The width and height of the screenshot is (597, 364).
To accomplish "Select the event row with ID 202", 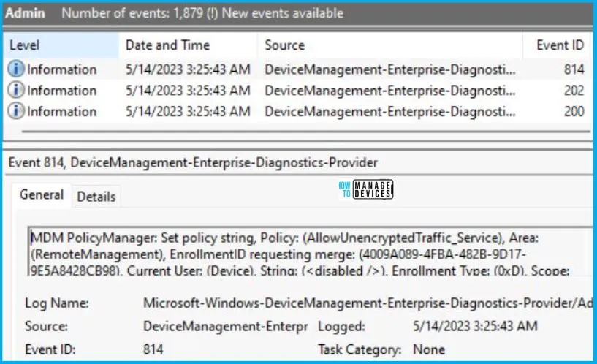I will pos(297,90).
